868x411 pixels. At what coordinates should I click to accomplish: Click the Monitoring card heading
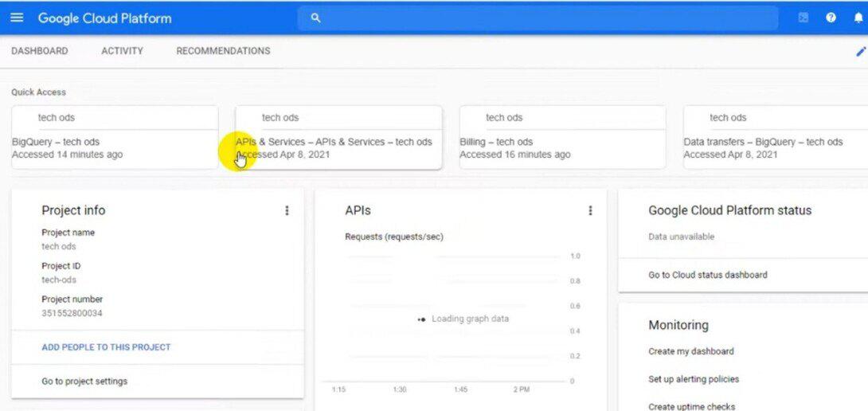pyautogui.click(x=678, y=325)
